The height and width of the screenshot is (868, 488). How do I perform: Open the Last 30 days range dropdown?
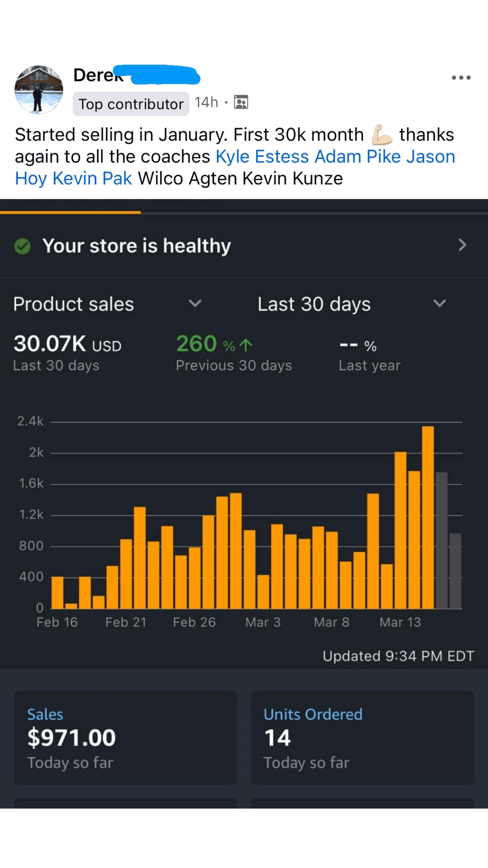440,303
